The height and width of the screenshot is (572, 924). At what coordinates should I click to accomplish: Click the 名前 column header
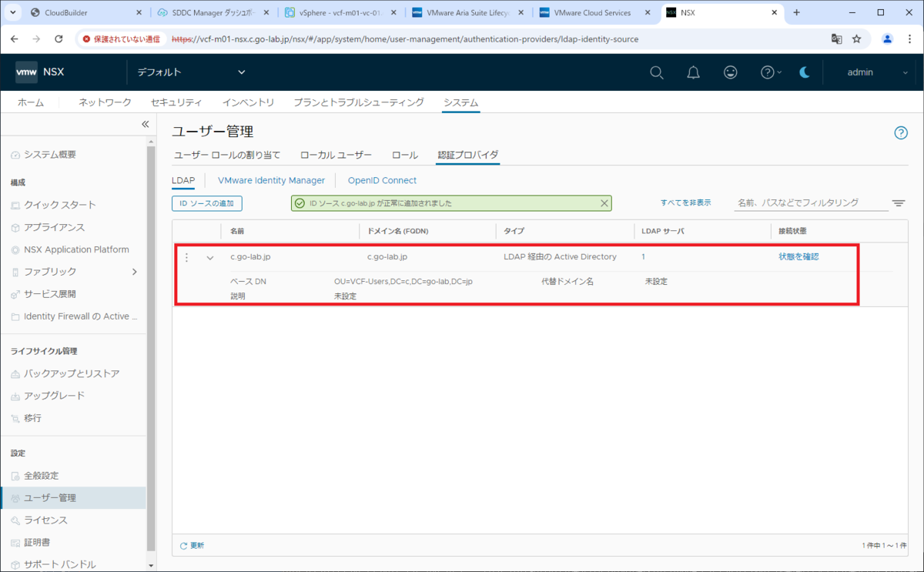click(237, 231)
